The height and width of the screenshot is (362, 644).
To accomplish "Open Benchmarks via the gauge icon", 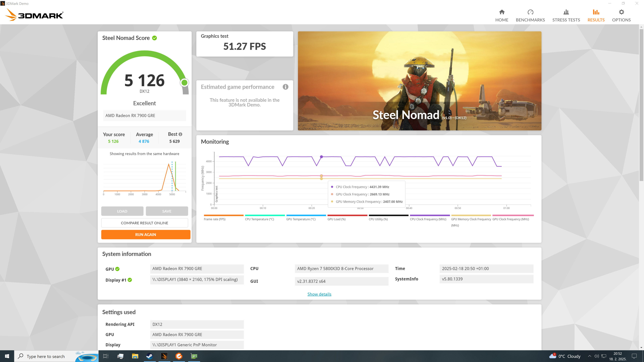I will [530, 12].
